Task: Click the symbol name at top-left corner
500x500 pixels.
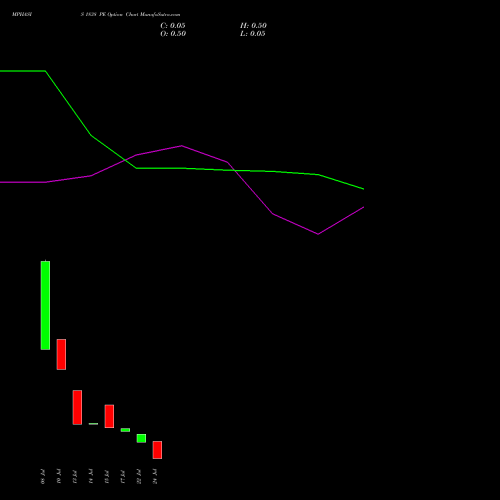Action: [22, 15]
